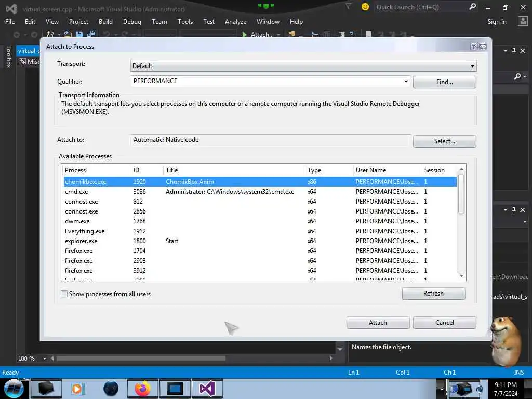Click into the Quick Launch search field
This screenshot has width=532, height=399.
pyautogui.click(x=420, y=7)
